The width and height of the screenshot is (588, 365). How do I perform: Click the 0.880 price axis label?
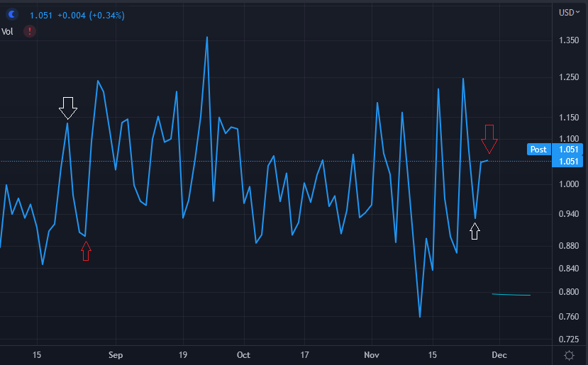[x=569, y=246]
